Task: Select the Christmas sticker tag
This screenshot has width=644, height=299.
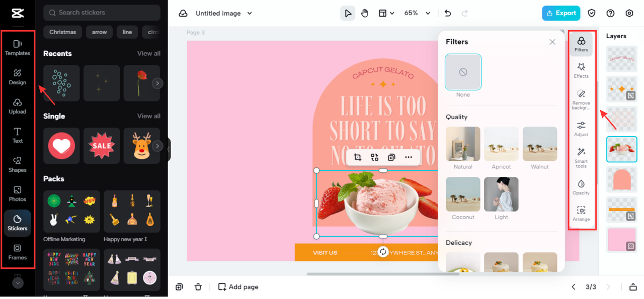Action: 63,32
